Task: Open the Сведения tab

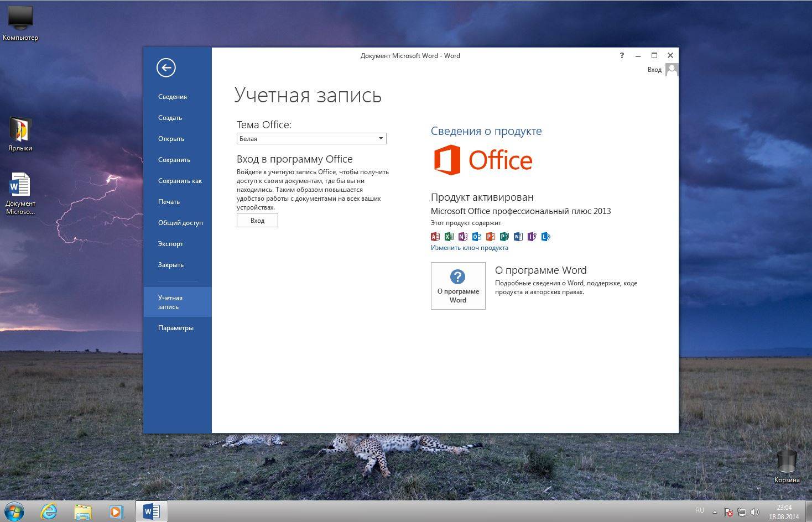Action: (x=178, y=97)
